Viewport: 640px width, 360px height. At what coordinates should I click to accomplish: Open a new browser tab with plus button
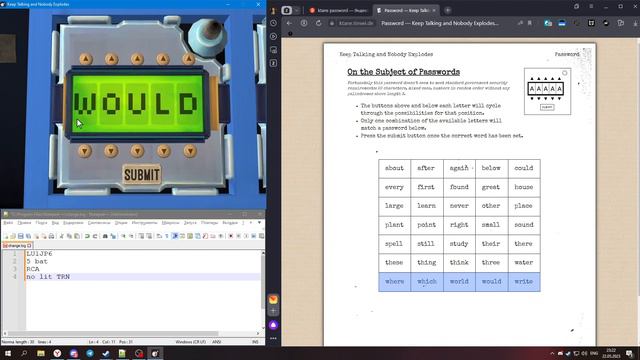[448, 10]
